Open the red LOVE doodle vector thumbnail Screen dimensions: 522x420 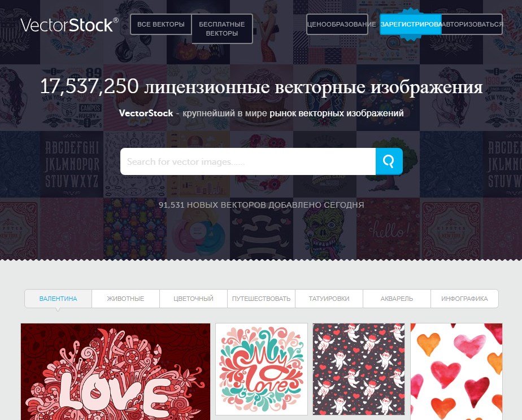115,371
